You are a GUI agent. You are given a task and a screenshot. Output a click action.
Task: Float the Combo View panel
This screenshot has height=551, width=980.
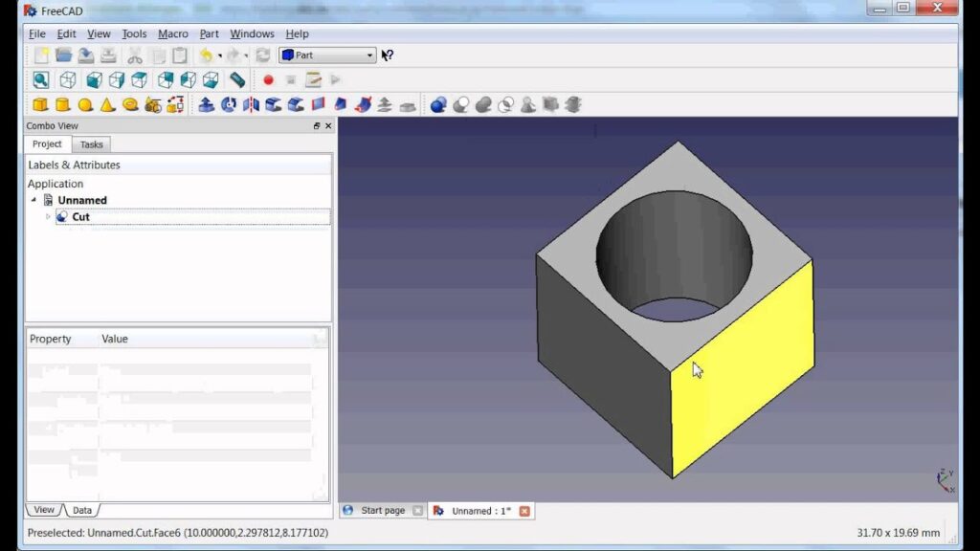[317, 126]
